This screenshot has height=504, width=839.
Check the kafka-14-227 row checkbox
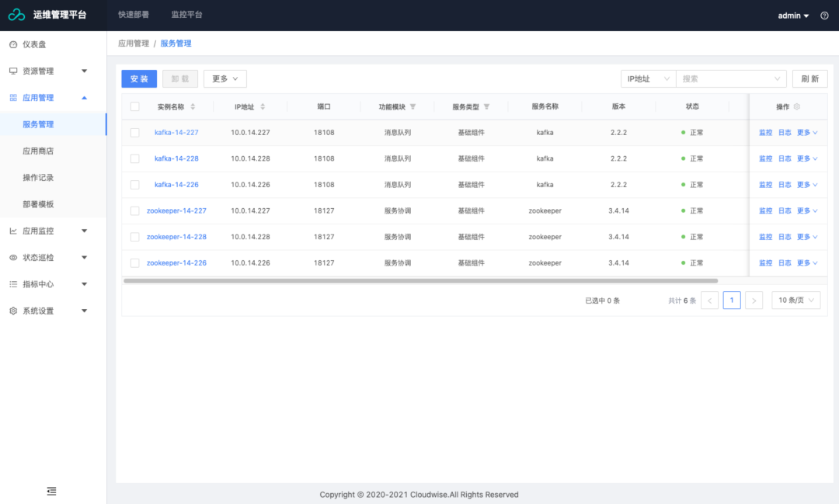coord(135,133)
